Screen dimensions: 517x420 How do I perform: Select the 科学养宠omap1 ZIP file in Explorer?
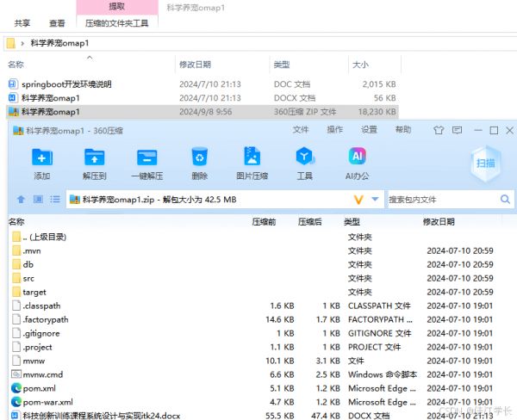[202, 112]
